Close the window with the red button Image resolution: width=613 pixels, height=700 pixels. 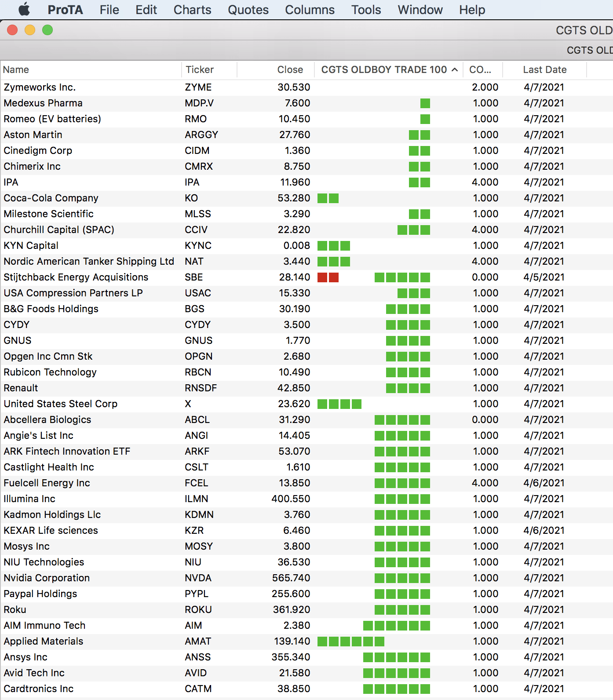(12, 30)
